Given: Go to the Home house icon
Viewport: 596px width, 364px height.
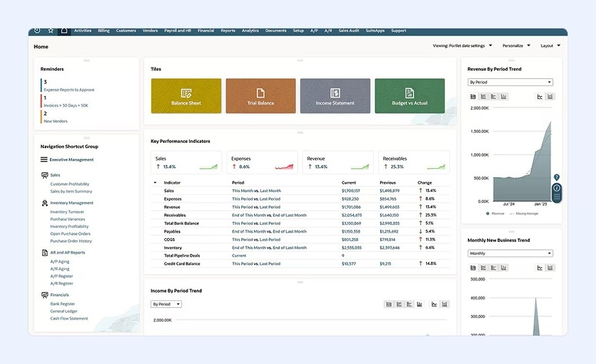Looking at the screenshot, I should [x=65, y=31].
